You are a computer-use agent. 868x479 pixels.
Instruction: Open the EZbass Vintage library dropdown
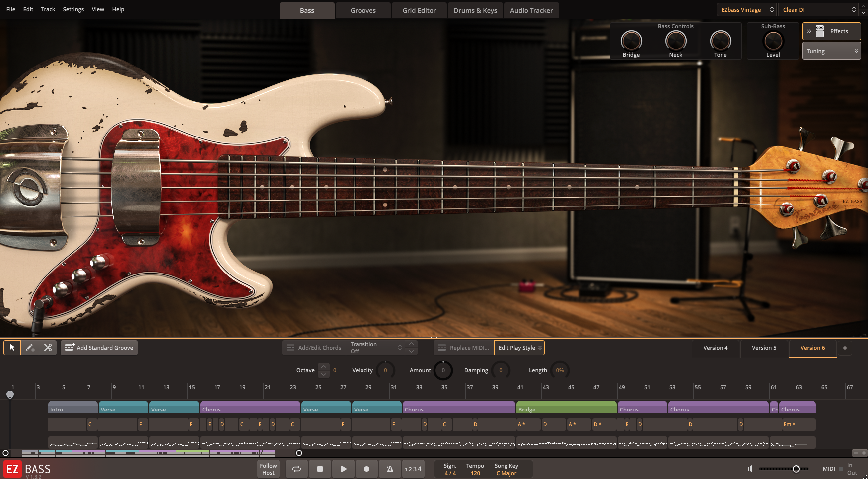coord(746,10)
